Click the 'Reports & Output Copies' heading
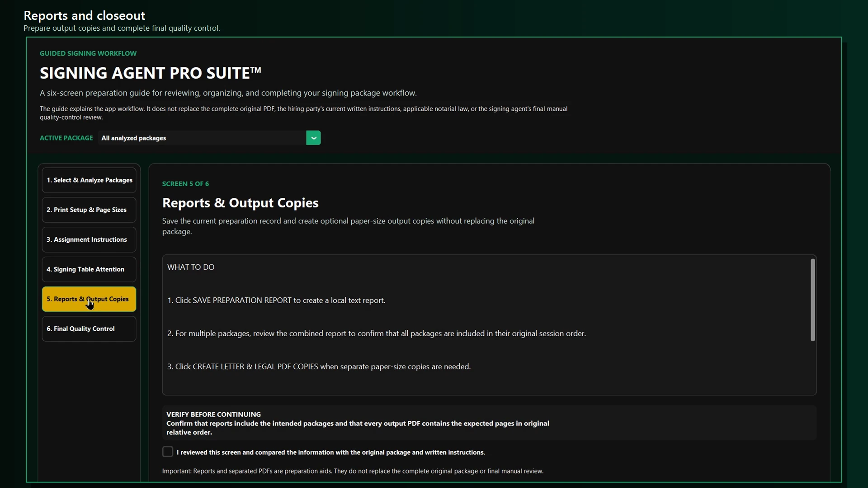Viewport: 868px width, 488px height. (240, 203)
